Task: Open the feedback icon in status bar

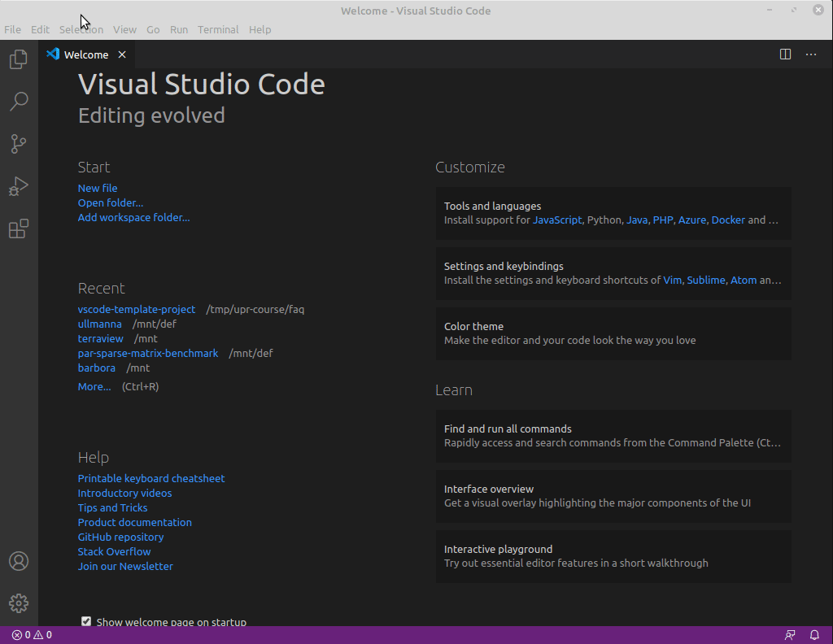Action: 790,635
